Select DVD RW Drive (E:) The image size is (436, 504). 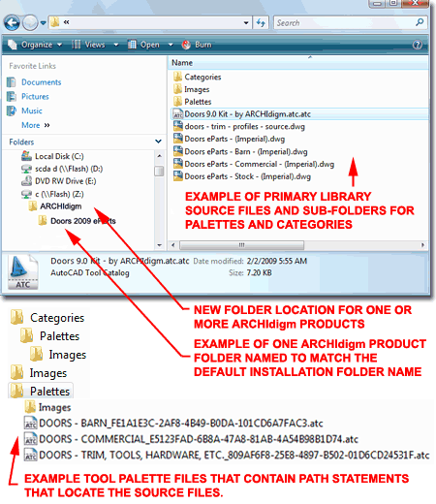point(66,181)
